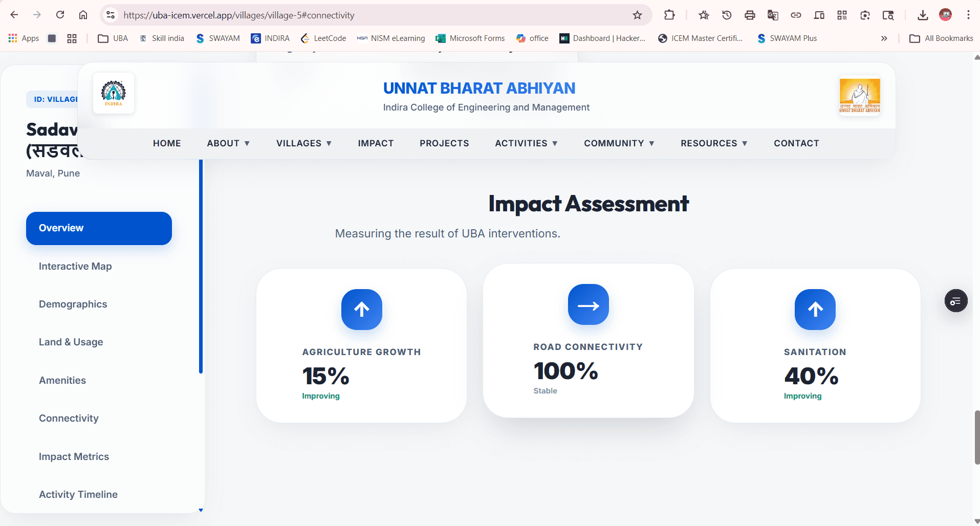Click the Agriculture Growth 15% value

pyautogui.click(x=325, y=376)
